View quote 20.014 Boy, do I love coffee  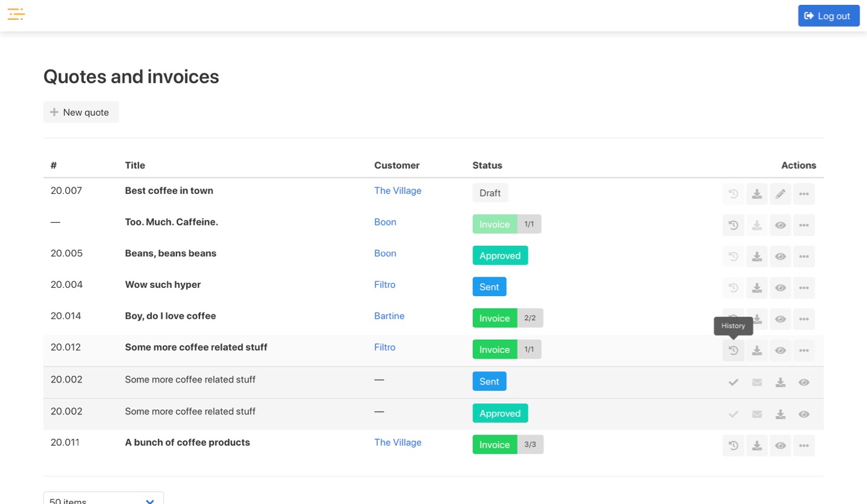(780, 319)
